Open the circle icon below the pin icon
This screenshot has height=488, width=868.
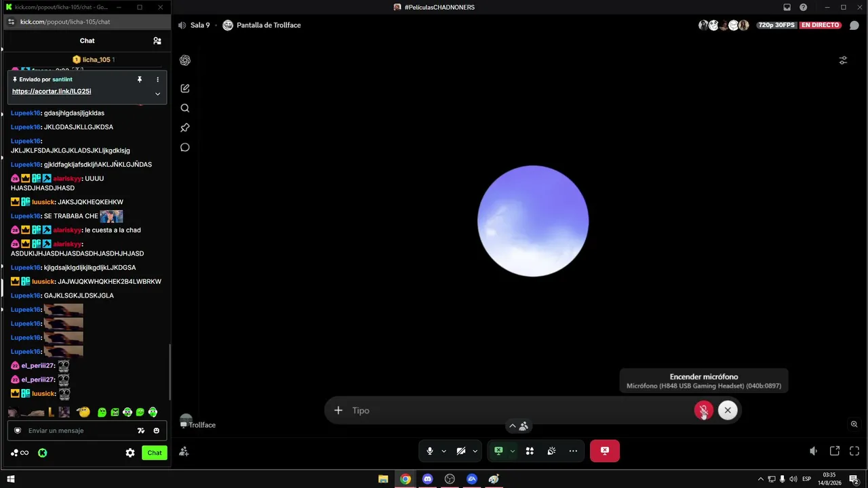click(185, 147)
